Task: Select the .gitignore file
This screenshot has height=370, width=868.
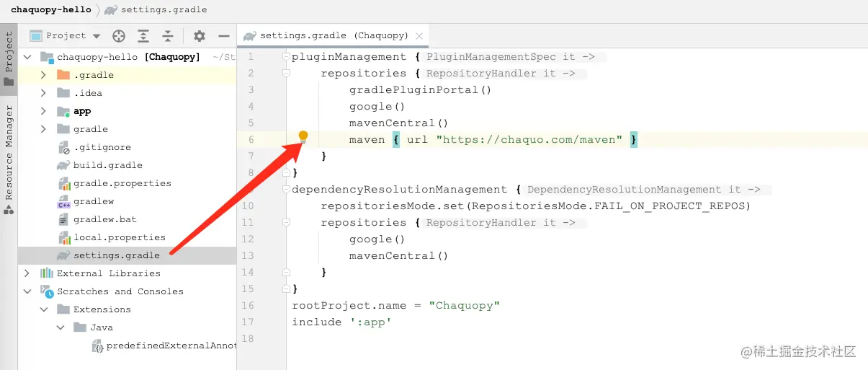Action: 102,147
